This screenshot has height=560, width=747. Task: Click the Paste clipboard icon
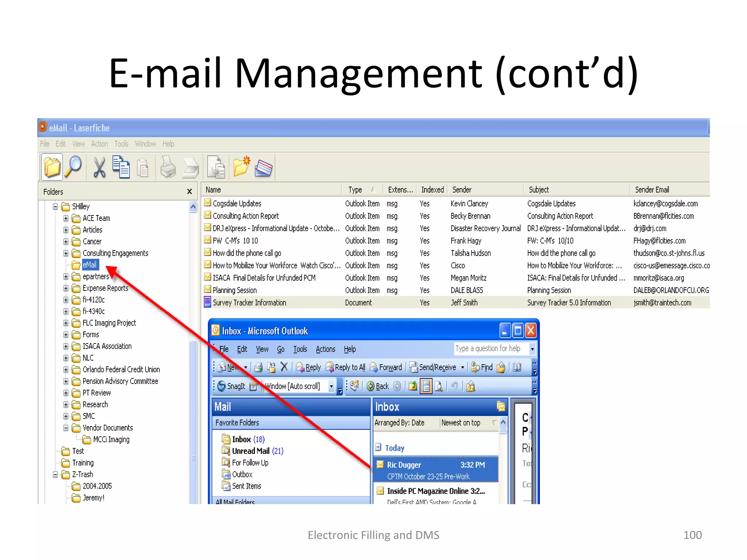[x=143, y=168]
